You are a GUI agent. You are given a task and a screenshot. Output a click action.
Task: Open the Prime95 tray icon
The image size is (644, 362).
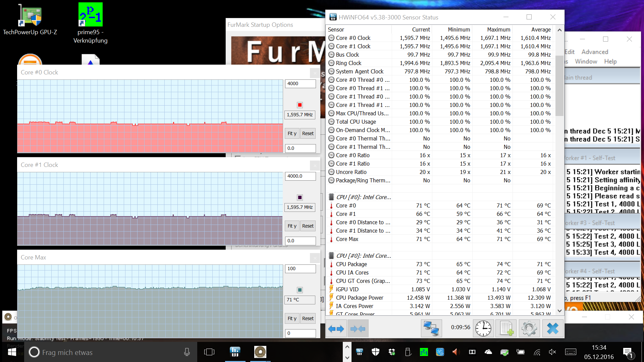424,352
